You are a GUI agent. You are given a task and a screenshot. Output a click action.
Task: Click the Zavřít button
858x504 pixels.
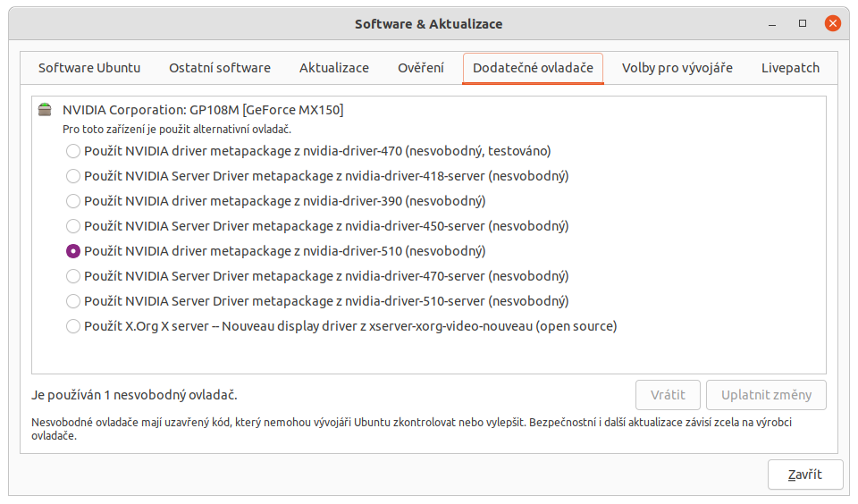click(804, 475)
